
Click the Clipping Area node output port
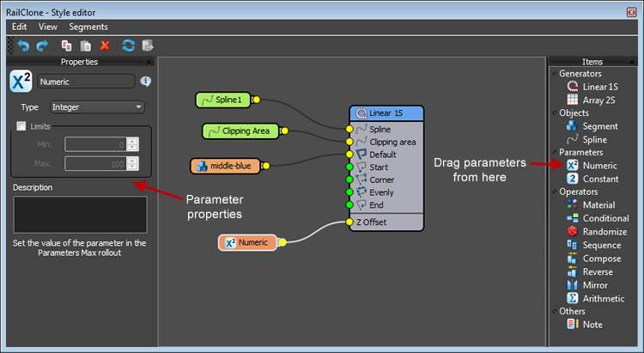(x=284, y=131)
